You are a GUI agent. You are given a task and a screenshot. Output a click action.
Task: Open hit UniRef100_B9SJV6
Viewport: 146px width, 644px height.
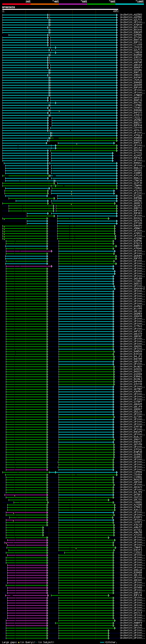(131, 27)
